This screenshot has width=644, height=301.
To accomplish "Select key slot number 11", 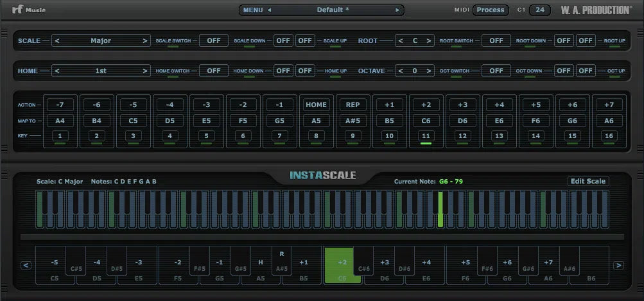I will (x=426, y=135).
